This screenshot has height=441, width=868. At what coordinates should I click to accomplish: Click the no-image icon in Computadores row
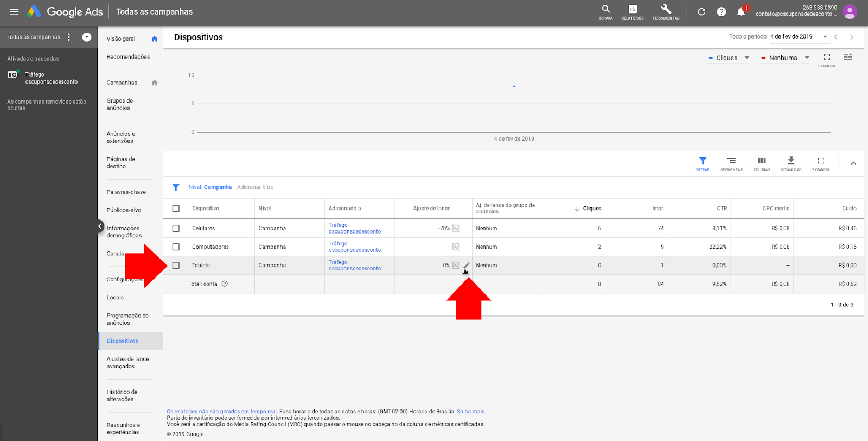pyautogui.click(x=456, y=247)
